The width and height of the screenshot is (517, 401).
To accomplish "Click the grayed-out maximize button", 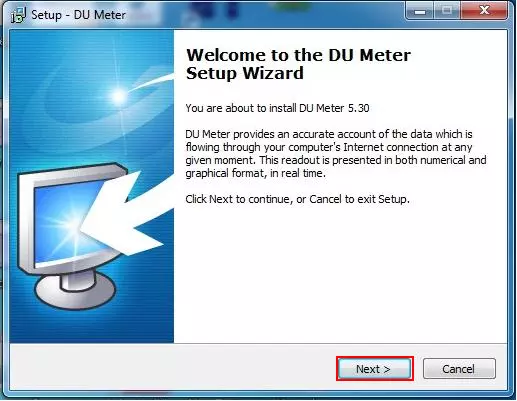I will click(446, 11).
